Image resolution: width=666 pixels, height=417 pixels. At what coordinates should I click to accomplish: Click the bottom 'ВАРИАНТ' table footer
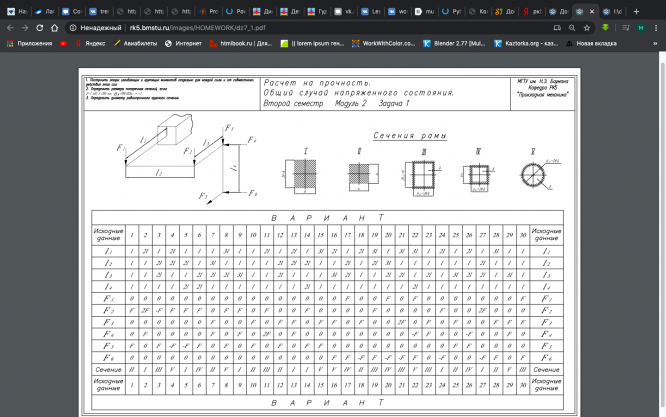pyautogui.click(x=327, y=403)
